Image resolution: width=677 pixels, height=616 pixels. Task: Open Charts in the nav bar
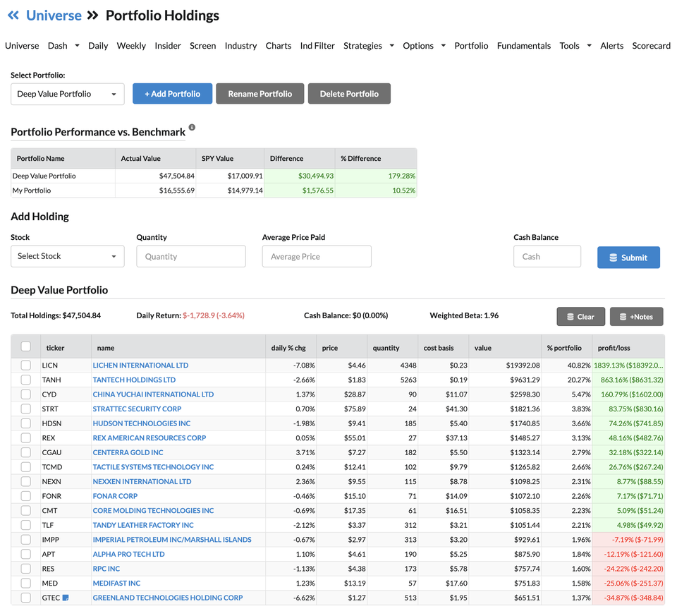coord(279,46)
